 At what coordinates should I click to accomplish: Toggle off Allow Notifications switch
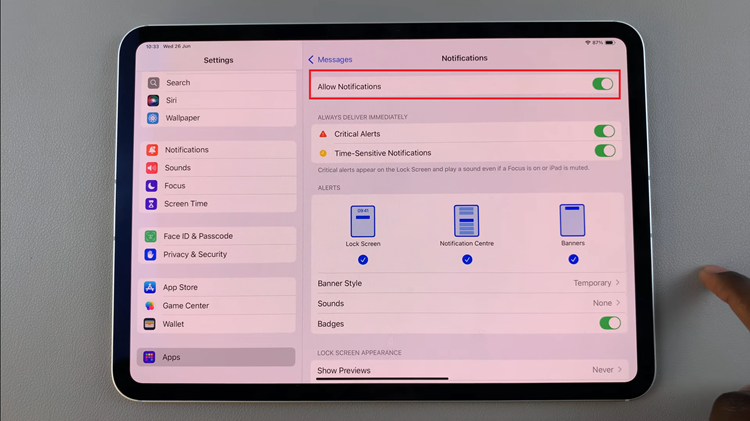click(x=603, y=84)
